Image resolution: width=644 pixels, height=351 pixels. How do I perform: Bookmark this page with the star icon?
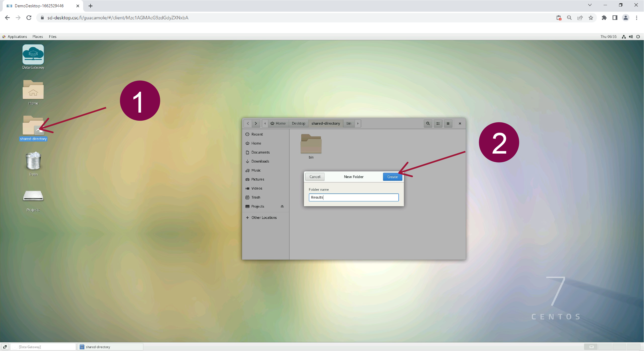[591, 18]
